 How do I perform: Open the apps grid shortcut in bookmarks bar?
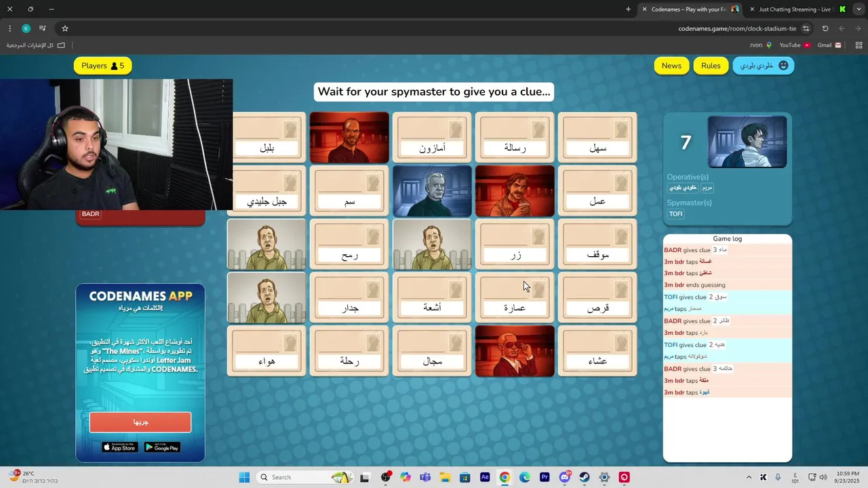[859, 45]
